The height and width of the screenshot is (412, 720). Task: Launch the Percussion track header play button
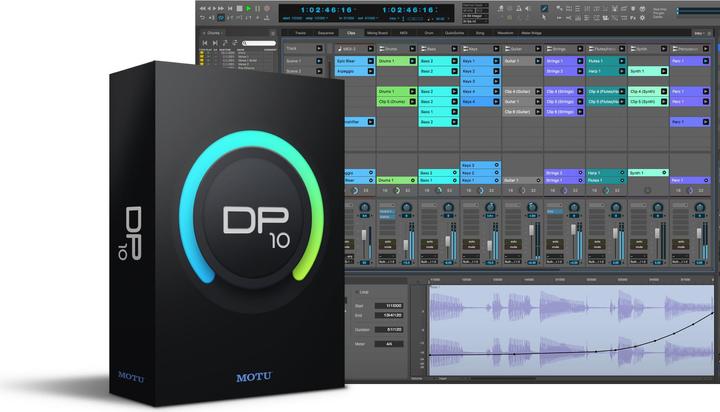706,49
